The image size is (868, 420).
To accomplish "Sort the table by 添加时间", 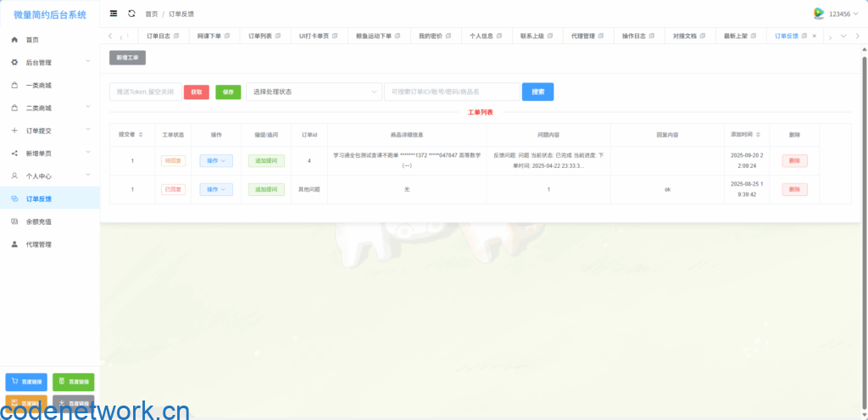I will coord(745,134).
